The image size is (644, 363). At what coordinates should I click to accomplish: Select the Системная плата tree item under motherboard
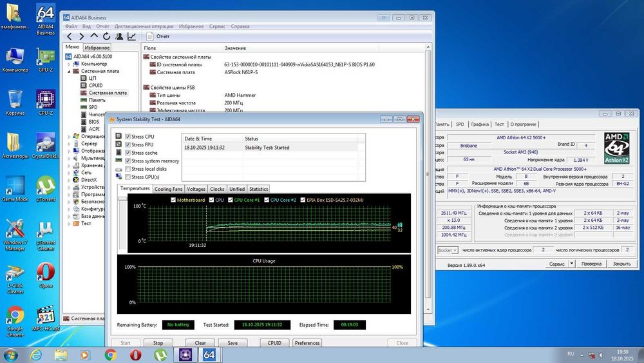click(107, 93)
